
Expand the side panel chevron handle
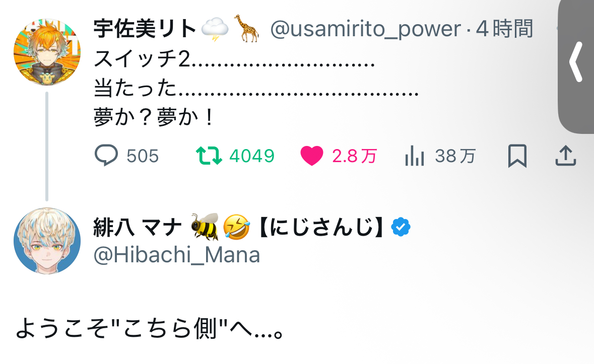pos(576,62)
